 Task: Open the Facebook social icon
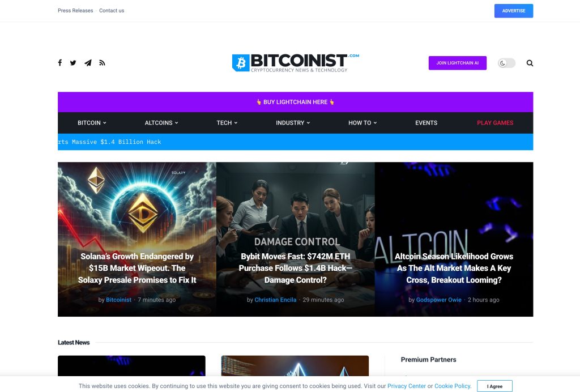[x=60, y=63]
